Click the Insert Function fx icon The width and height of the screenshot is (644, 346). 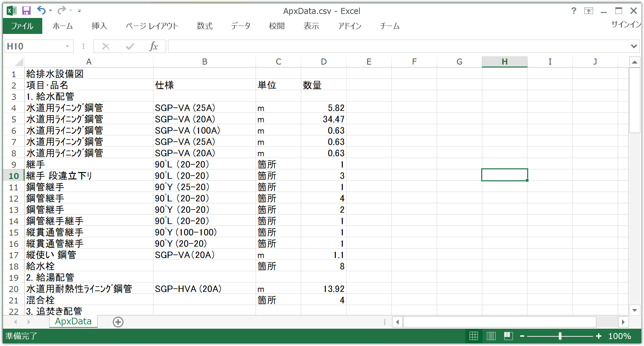(153, 46)
